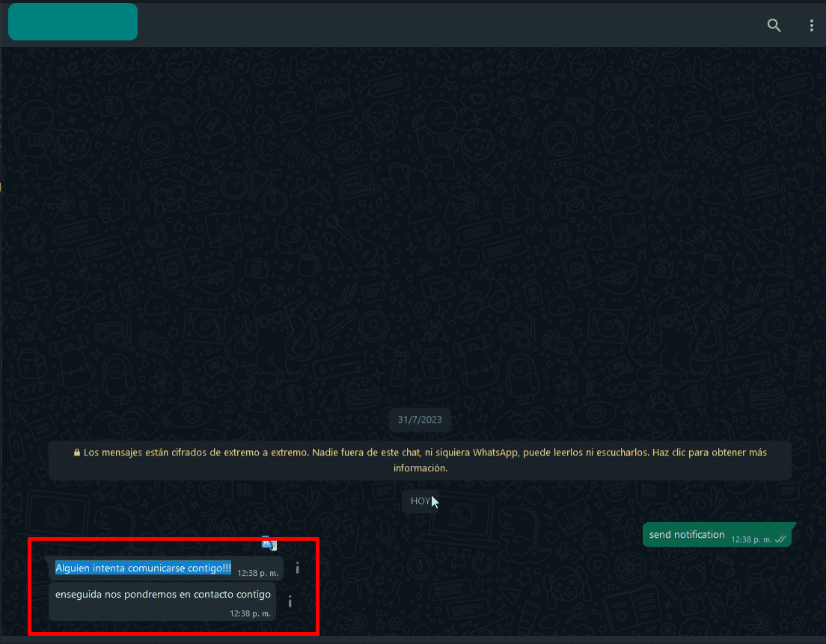Click the lock icon in encryption notice
The height and width of the screenshot is (644, 826).
[x=77, y=453]
